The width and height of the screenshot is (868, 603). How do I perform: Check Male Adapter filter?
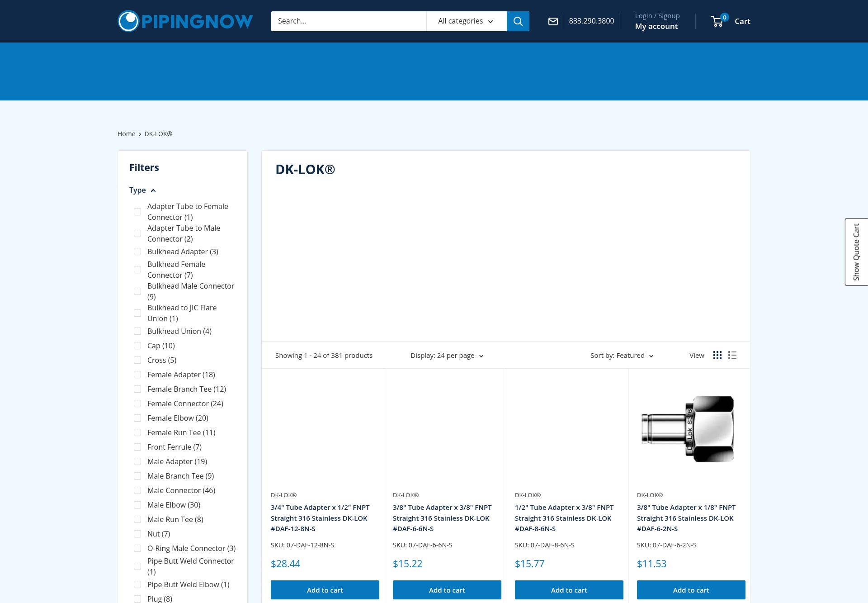coord(137,461)
